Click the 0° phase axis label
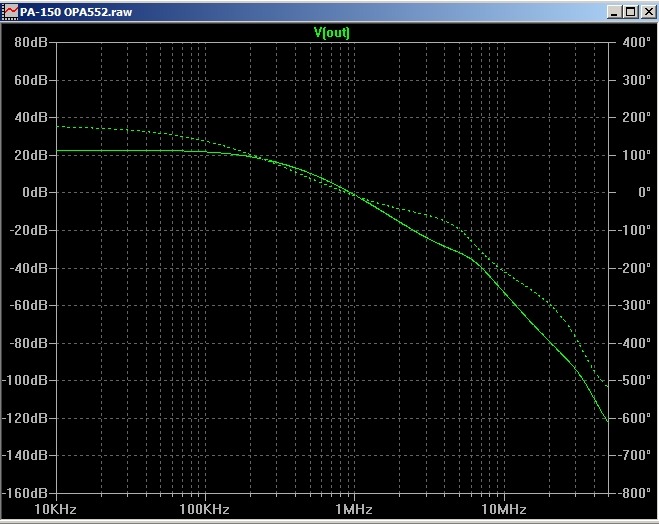This screenshot has height=524, width=659. (x=644, y=192)
